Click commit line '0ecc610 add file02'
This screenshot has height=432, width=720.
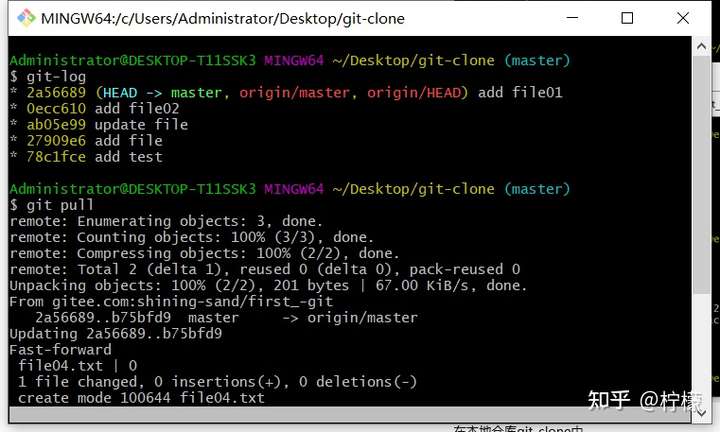tap(94, 109)
